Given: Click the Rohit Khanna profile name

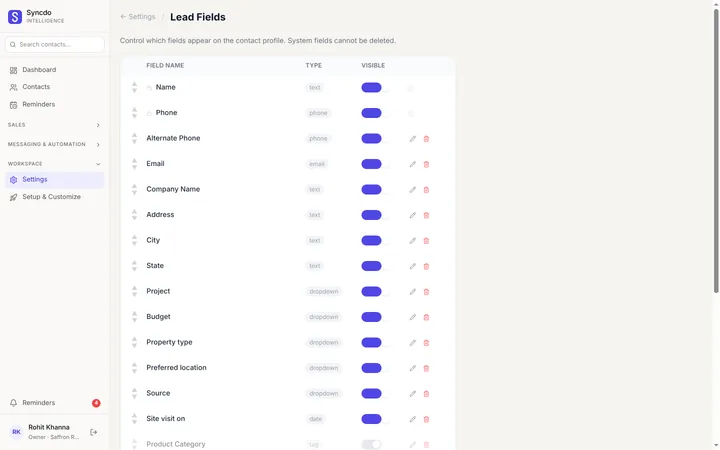Looking at the screenshot, I should tap(49, 428).
